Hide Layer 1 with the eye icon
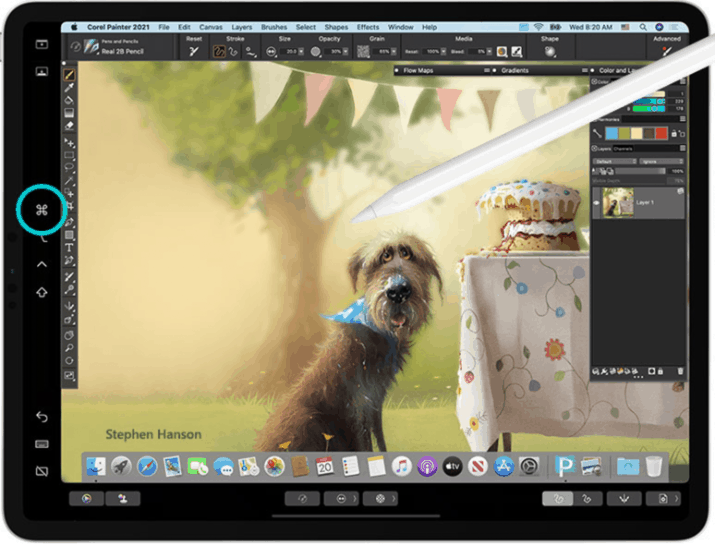 pyautogui.click(x=596, y=203)
